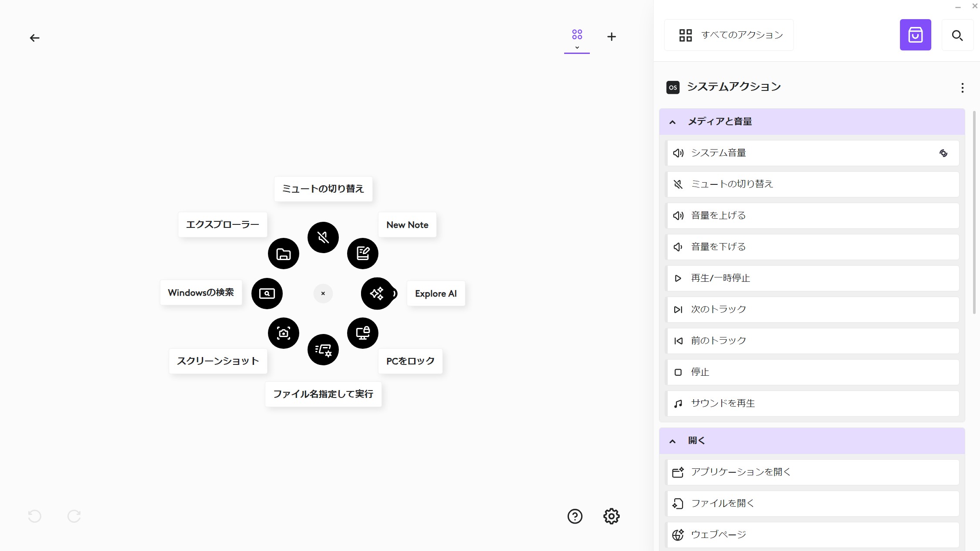Collapse the 開く section
This screenshot has width=980, height=551.
[672, 441]
